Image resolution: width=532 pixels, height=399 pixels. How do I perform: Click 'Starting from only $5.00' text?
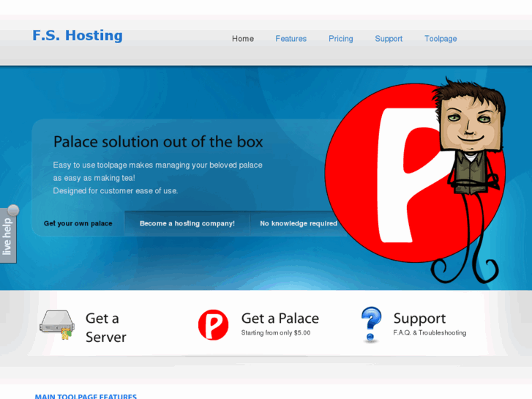click(x=276, y=333)
